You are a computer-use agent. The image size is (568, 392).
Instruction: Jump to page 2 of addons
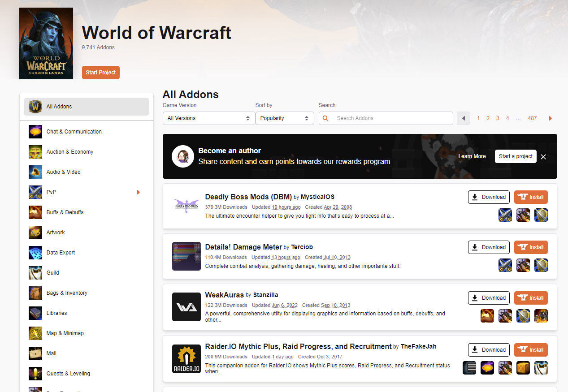[488, 118]
